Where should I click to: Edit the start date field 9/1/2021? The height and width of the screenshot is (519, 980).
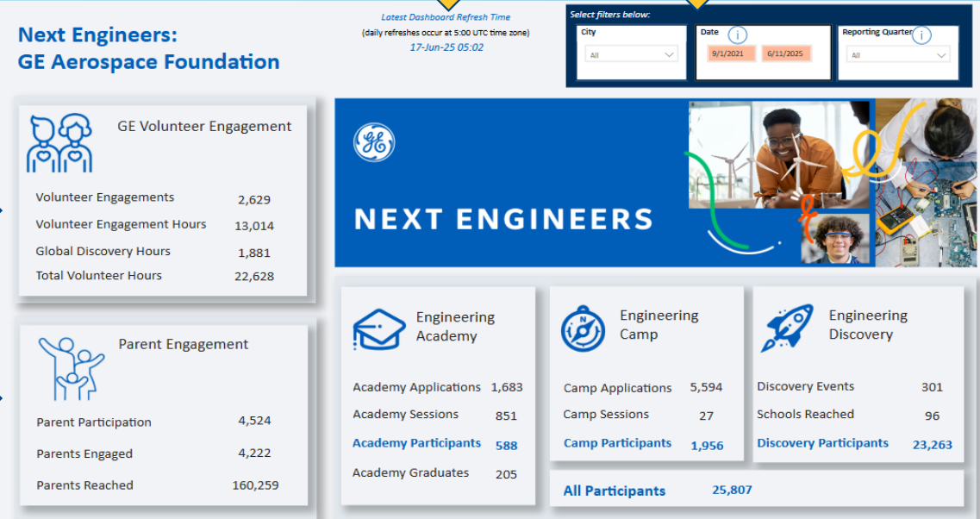(x=732, y=53)
